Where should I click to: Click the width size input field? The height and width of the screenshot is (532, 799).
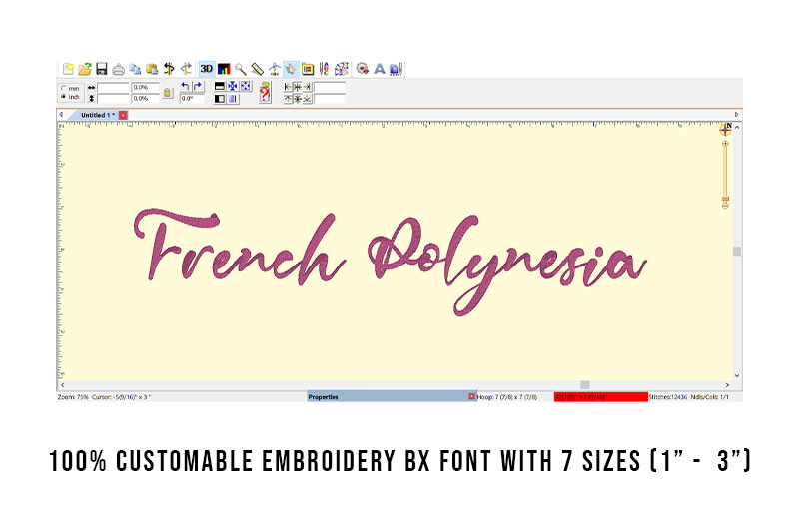(x=113, y=88)
